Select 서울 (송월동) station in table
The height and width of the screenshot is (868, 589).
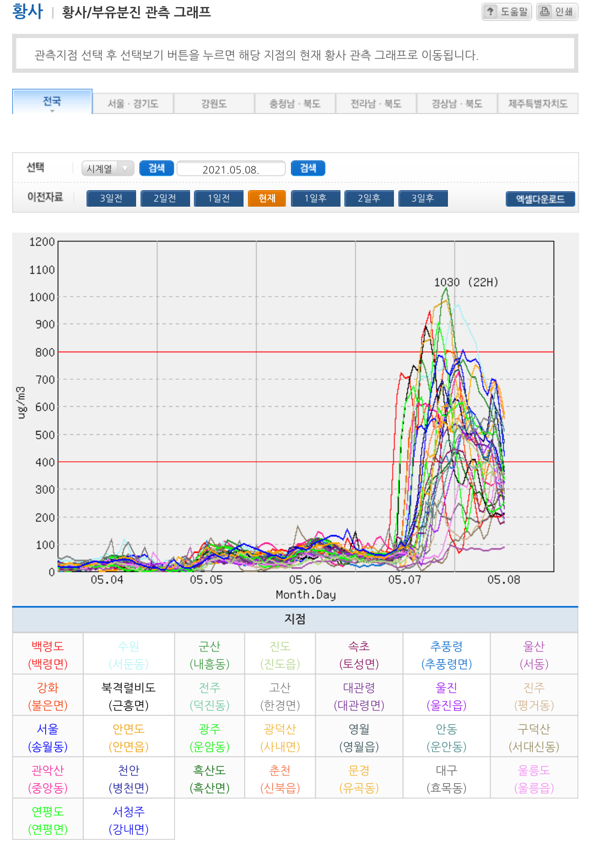[48, 737]
